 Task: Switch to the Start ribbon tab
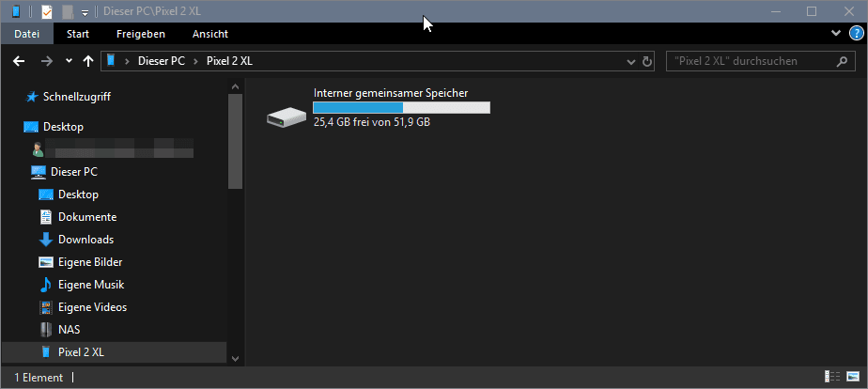(x=78, y=34)
